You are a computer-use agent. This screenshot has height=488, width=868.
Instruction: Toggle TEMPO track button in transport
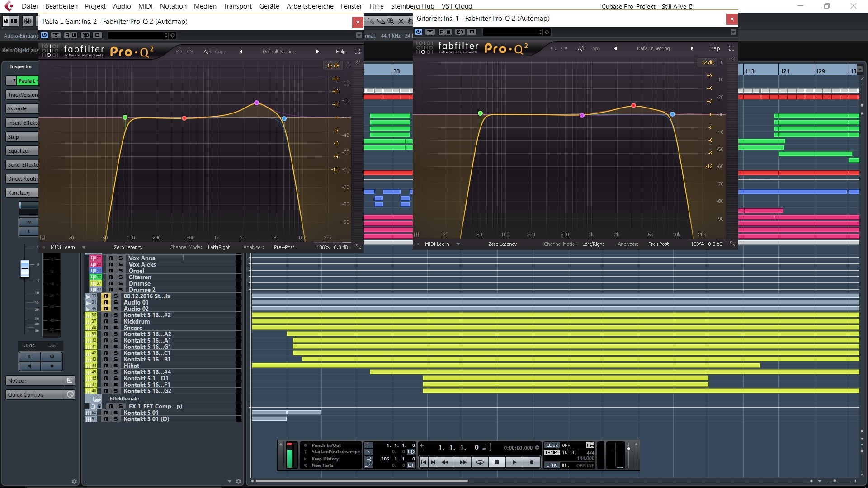(552, 452)
